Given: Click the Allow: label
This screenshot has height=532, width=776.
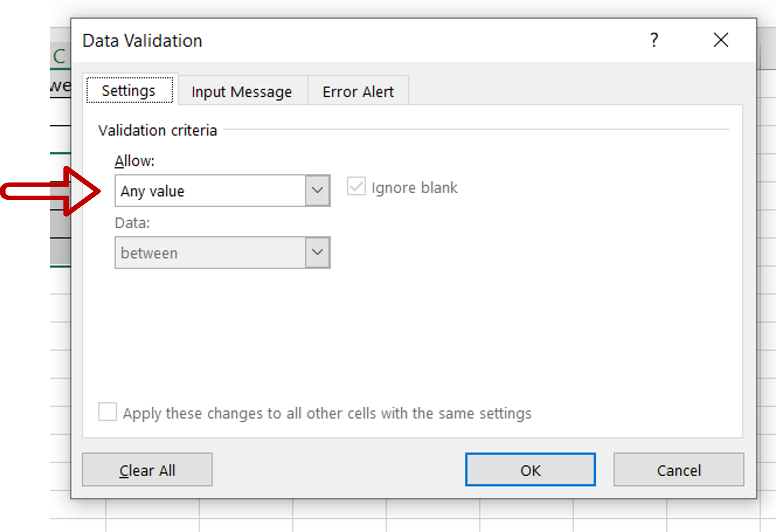Looking at the screenshot, I should 134,161.
